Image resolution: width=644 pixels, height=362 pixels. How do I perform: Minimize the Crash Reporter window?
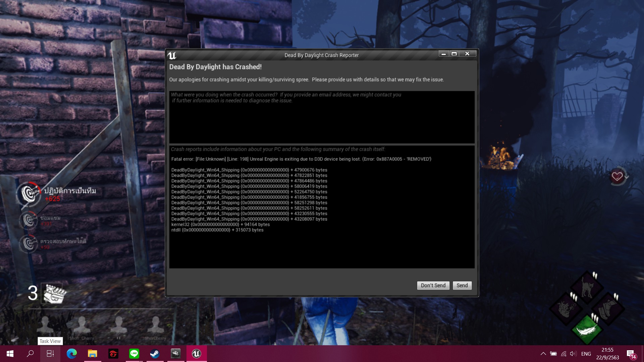tap(443, 54)
